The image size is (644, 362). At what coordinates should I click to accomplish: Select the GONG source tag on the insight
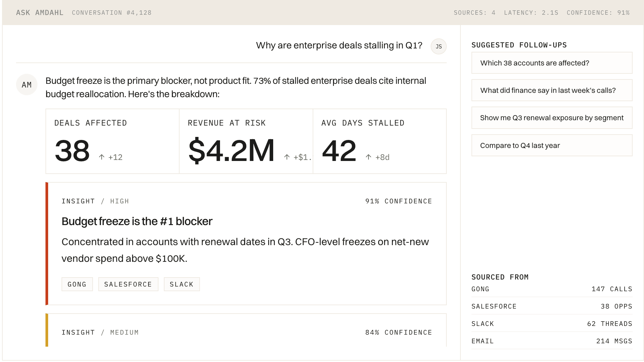[77, 284]
